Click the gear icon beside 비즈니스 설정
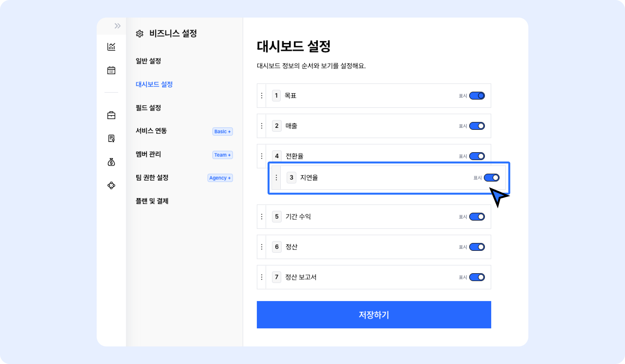Image resolution: width=625 pixels, height=364 pixels. pos(140,33)
